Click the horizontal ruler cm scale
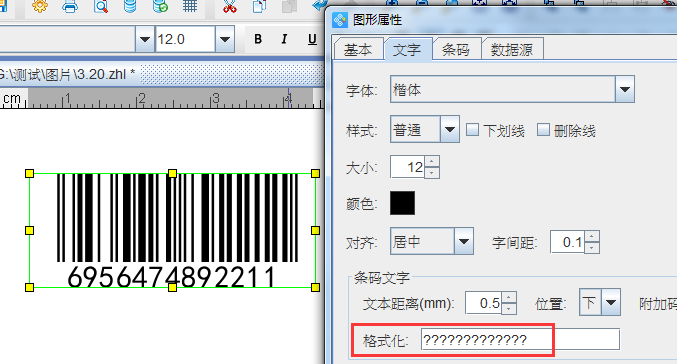Viewport: 677px width, 364px height. point(162,98)
